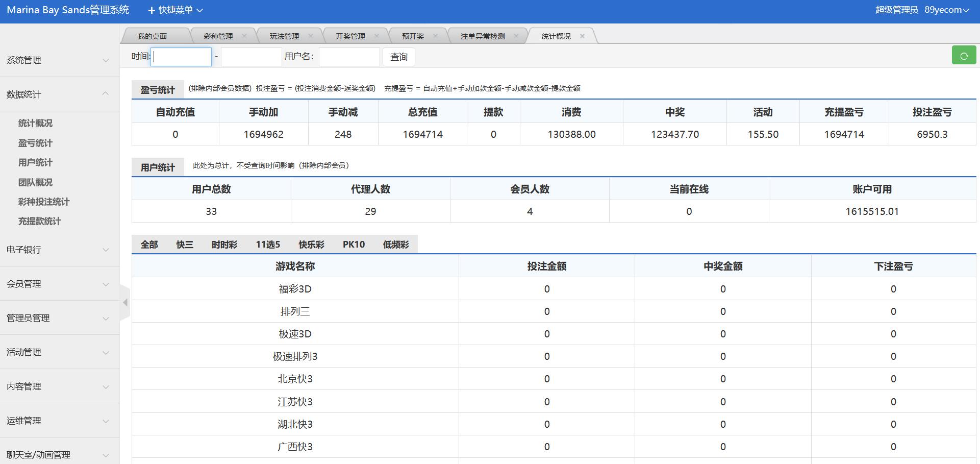Click the 查询 query button
This screenshot has width=980, height=464.
(x=398, y=57)
